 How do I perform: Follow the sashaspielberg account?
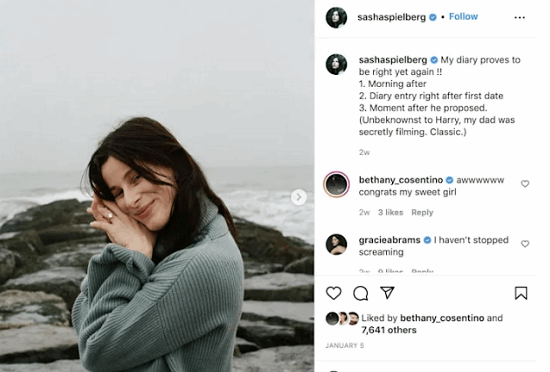click(x=463, y=16)
